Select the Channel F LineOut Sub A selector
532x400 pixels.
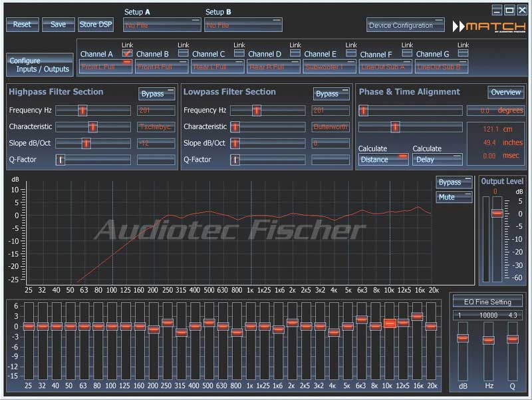tap(386, 67)
